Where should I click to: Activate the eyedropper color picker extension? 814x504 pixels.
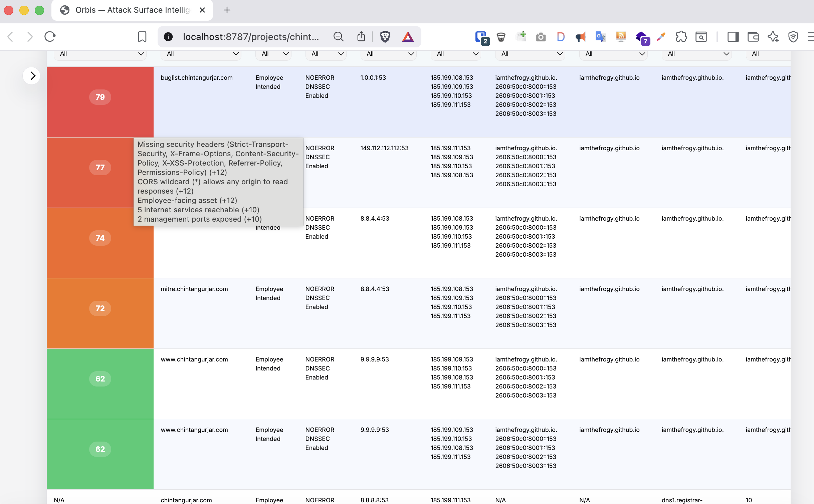661,37
